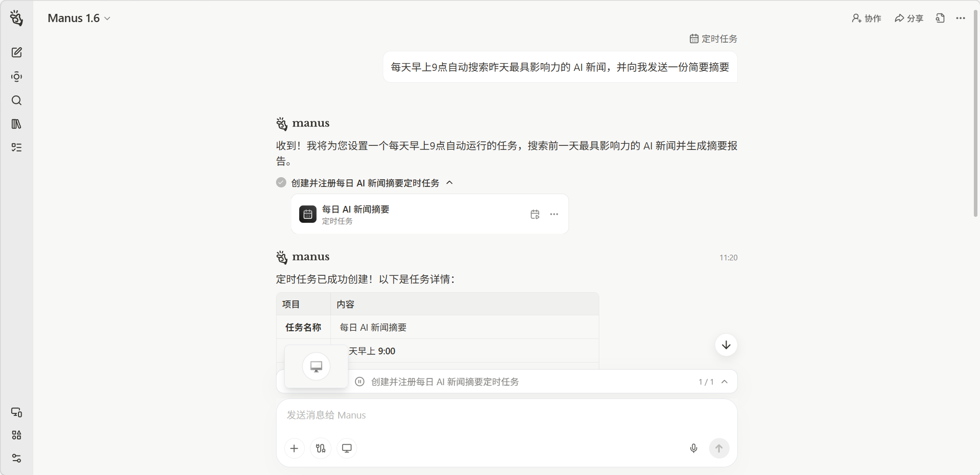This screenshot has width=980, height=475.
Task: Open the 每日 AI 新闻摘要 card ellipsis menu
Action: [x=554, y=214]
